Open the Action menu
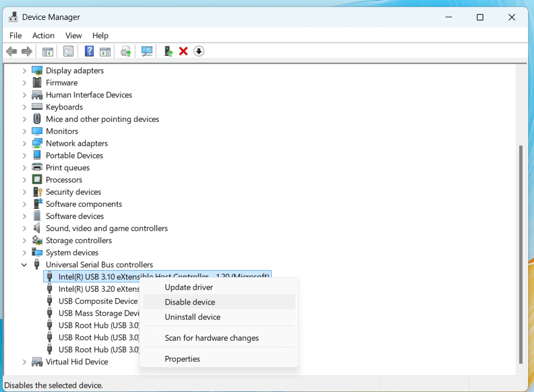Viewport: 534px width, 392px height. point(43,36)
